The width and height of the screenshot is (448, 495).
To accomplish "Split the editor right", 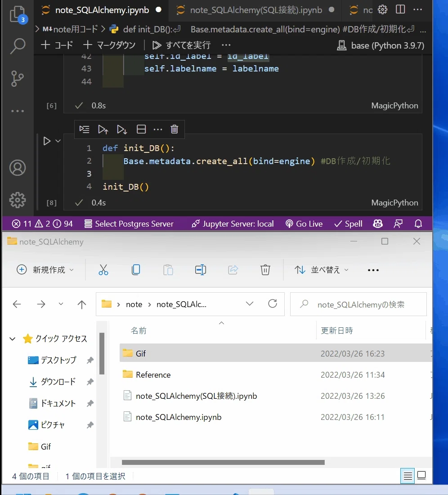I will pos(400,9).
